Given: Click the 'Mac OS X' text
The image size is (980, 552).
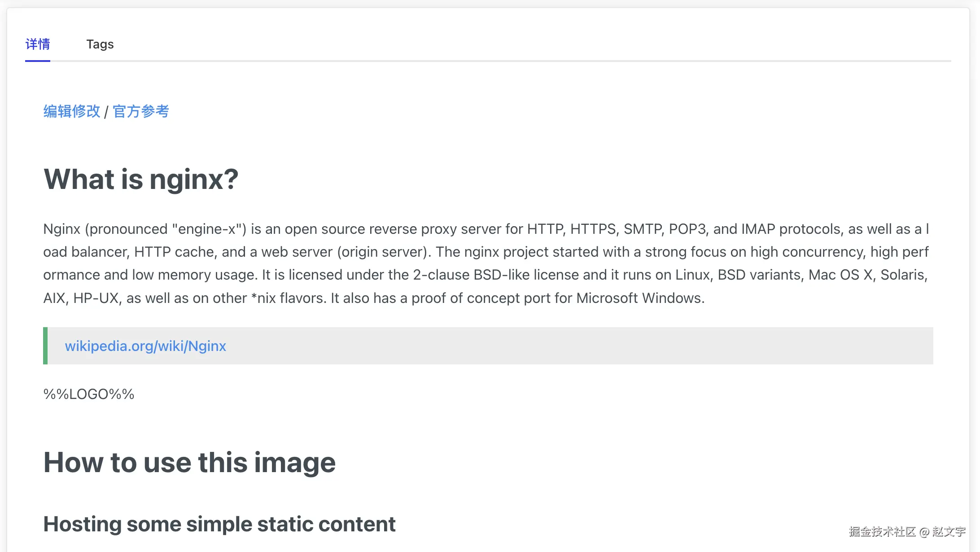Looking at the screenshot, I should [840, 275].
